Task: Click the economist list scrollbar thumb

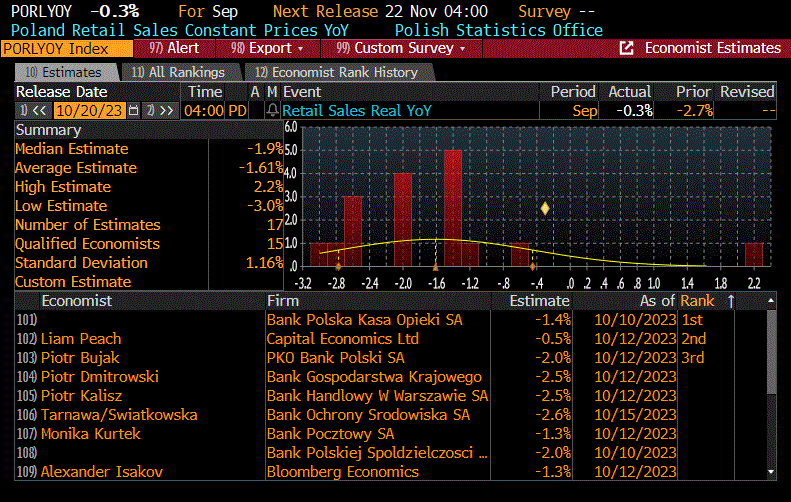Action: pyautogui.click(x=771, y=351)
